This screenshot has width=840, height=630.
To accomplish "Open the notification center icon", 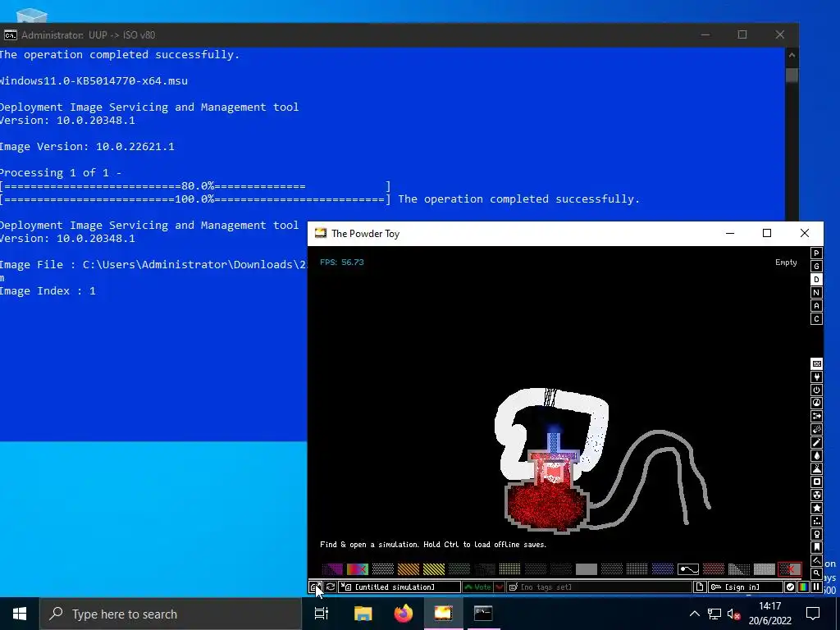I will click(813, 614).
